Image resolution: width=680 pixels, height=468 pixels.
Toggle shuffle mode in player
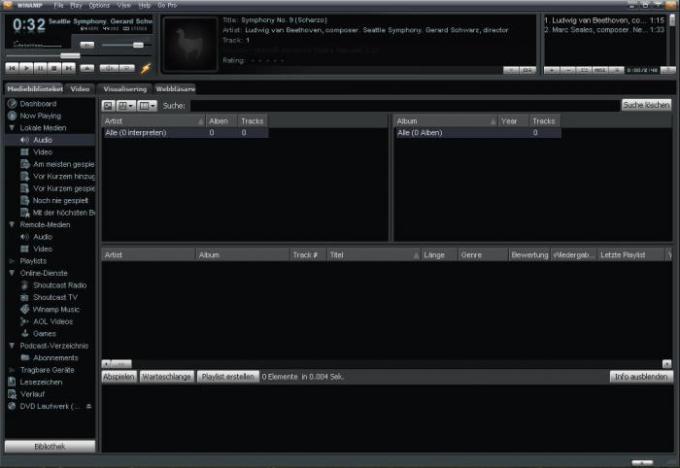point(108,68)
